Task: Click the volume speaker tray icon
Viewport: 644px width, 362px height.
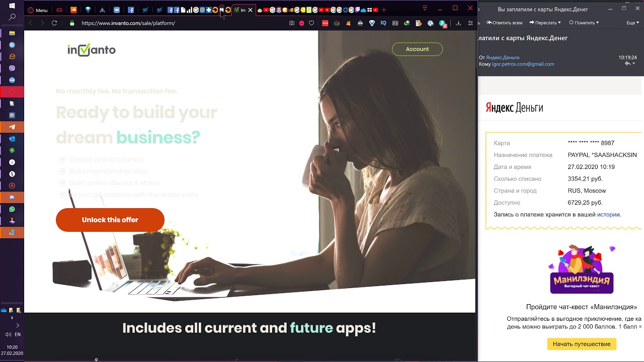Action: click(8, 334)
